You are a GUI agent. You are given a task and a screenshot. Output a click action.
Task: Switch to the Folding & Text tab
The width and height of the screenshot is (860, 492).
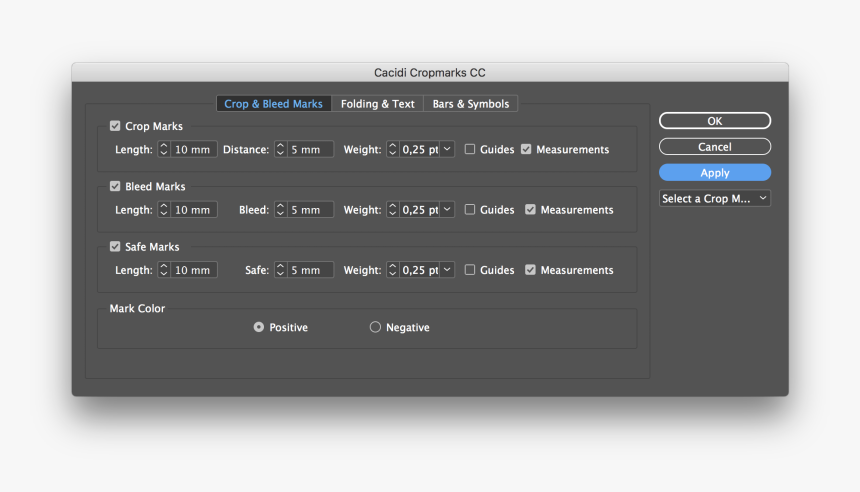pyautogui.click(x=377, y=104)
